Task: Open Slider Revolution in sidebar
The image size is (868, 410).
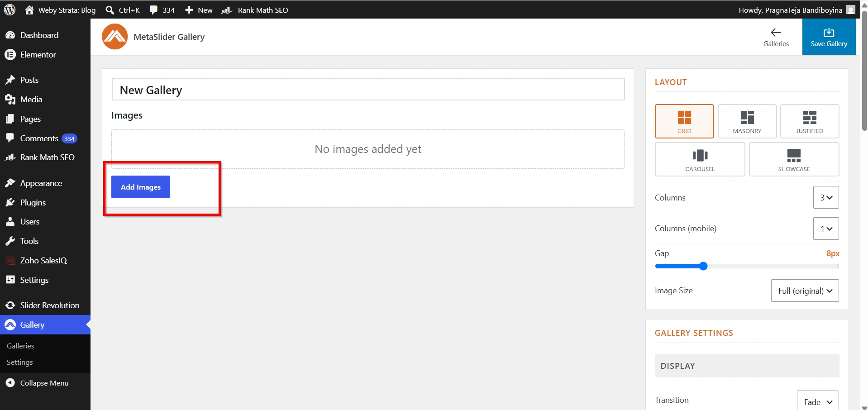Action: [45, 305]
